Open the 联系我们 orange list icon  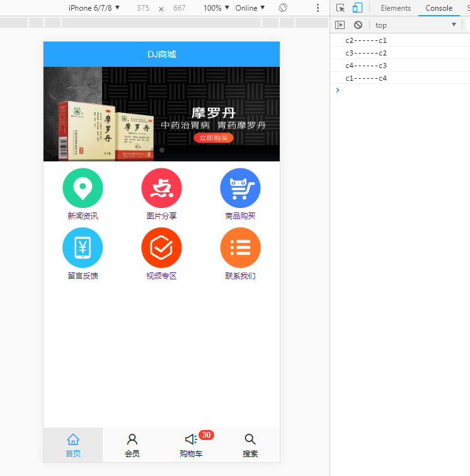[x=240, y=248]
